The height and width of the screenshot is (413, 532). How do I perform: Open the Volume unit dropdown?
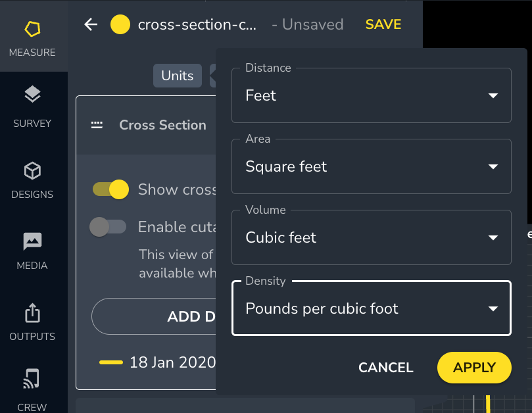pos(372,238)
